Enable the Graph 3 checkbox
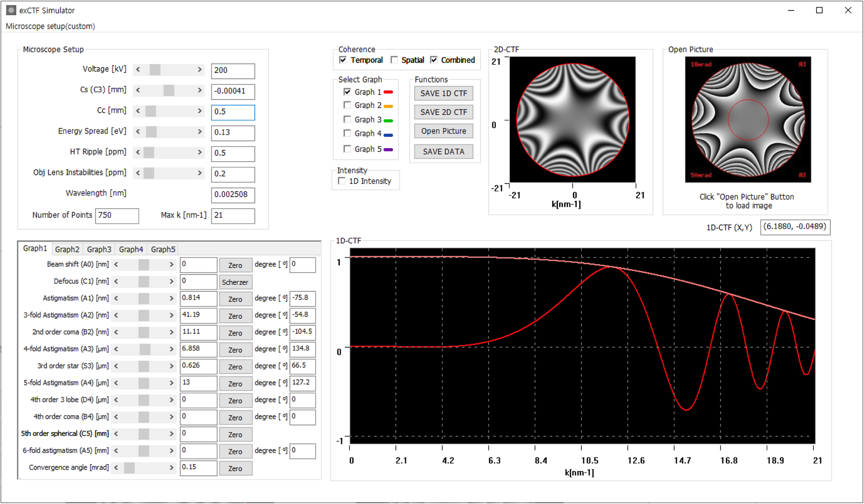This screenshot has height=504, width=864. 347,119
